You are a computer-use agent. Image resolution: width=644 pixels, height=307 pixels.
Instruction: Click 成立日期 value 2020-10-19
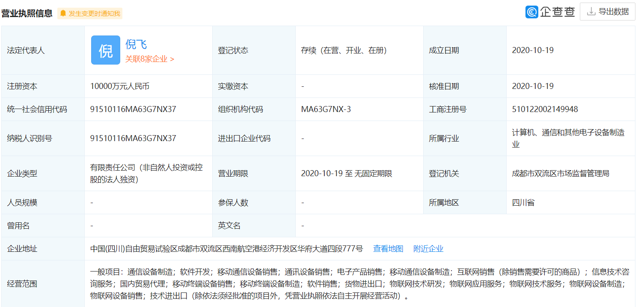[533, 50]
